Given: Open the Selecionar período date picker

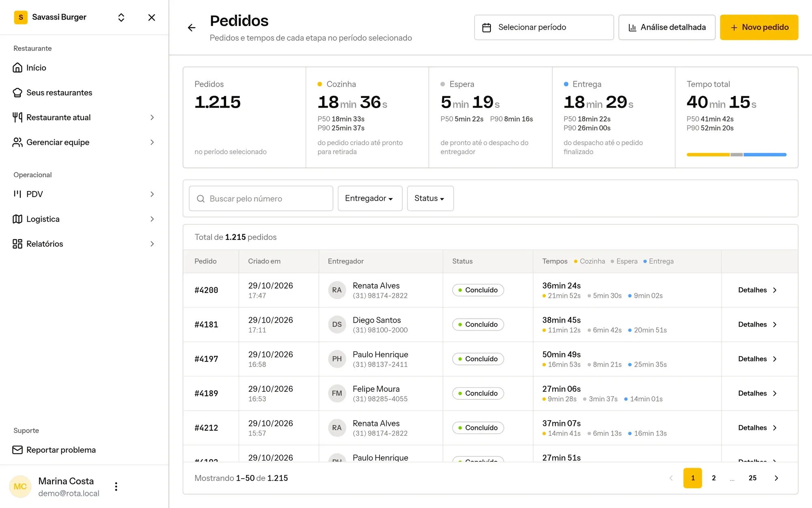Looking at the screenshot, I should 544,27.
